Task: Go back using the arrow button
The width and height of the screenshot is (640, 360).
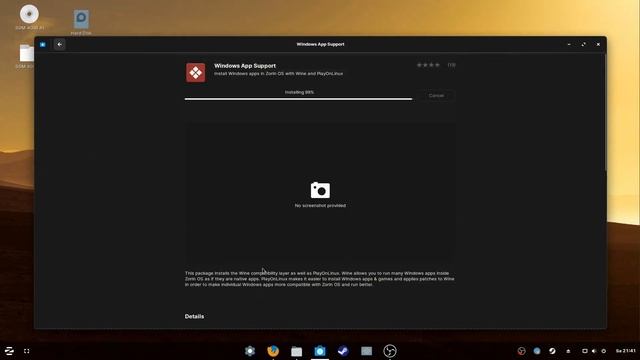Action: [x=60, y=44]
